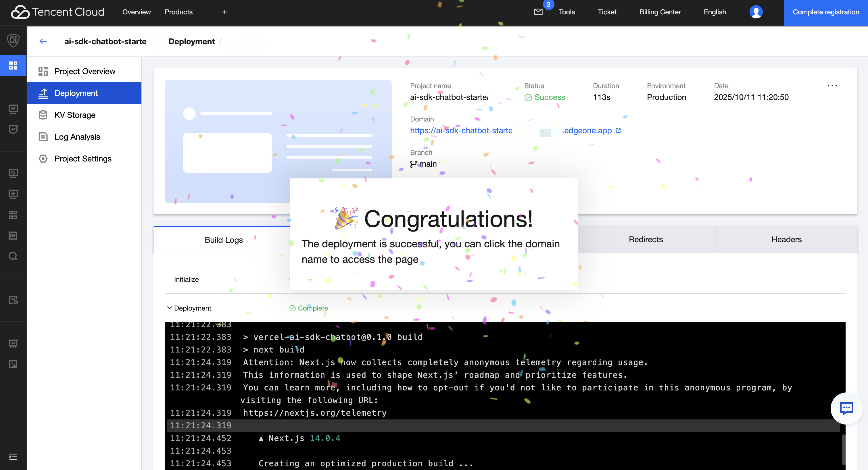868x470 pixels.
Task: Click the search icon in left rail
Action: (x=13, y=256)
